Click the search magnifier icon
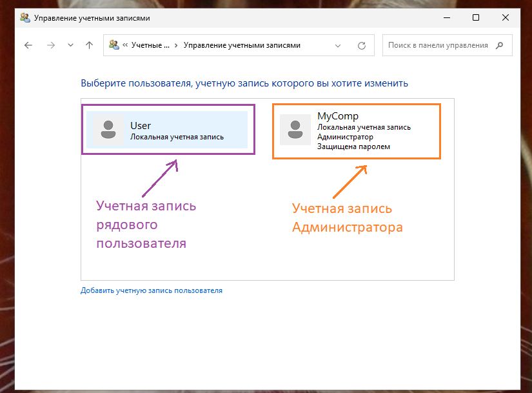The image size is (532, 393). tap(498, 45)
